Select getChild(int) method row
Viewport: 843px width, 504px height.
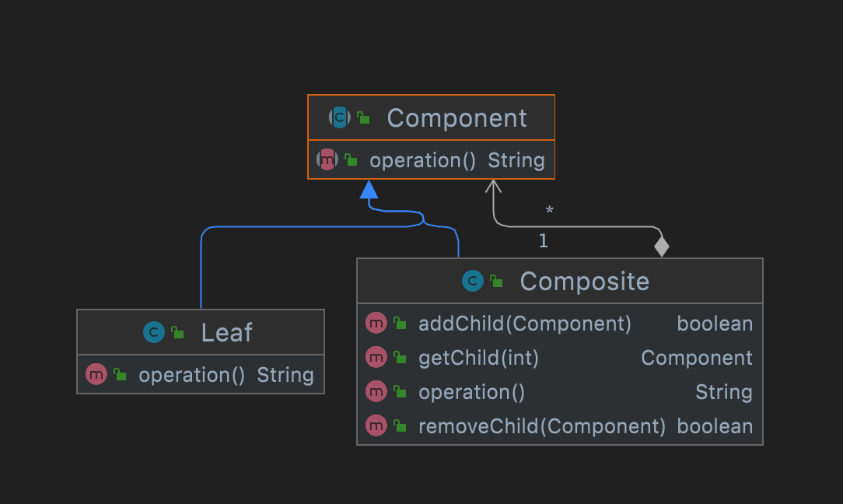click(x=478, y=358)
